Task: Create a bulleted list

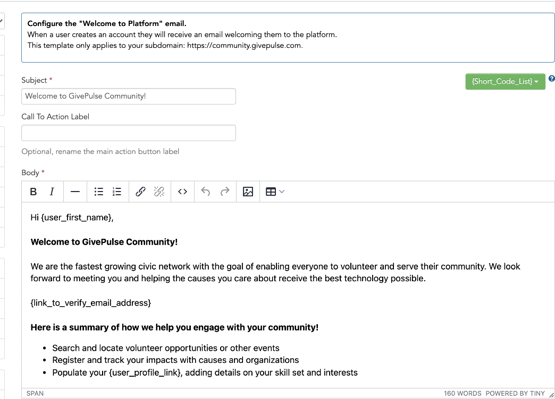Action: [99, 192]
